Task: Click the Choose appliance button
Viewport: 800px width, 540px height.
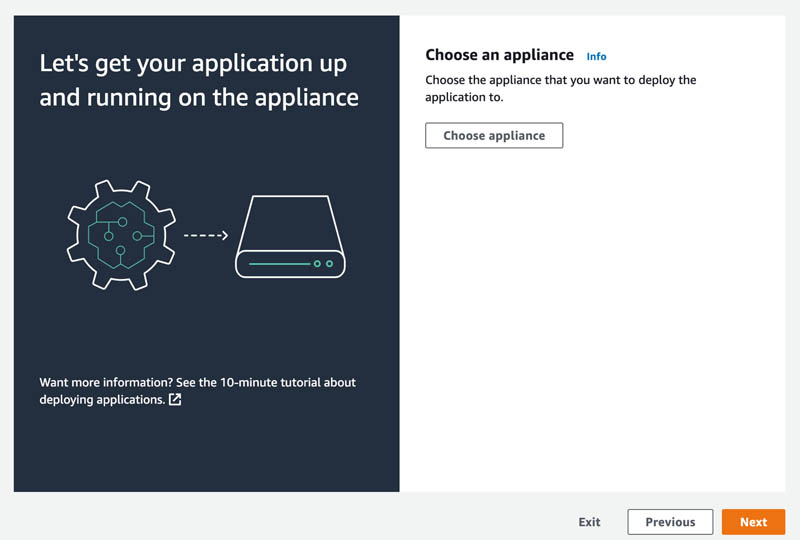Action: tap(494, 135)
